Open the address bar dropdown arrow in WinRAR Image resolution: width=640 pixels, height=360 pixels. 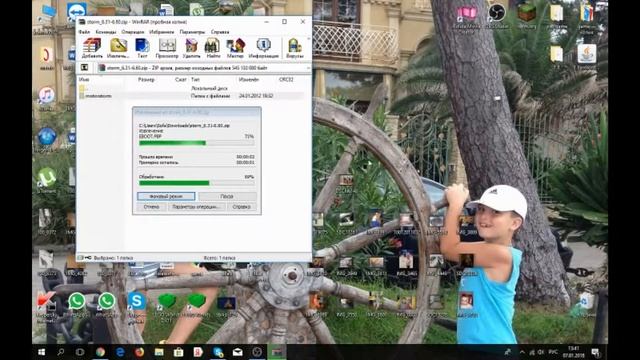(x=308, y=68)
